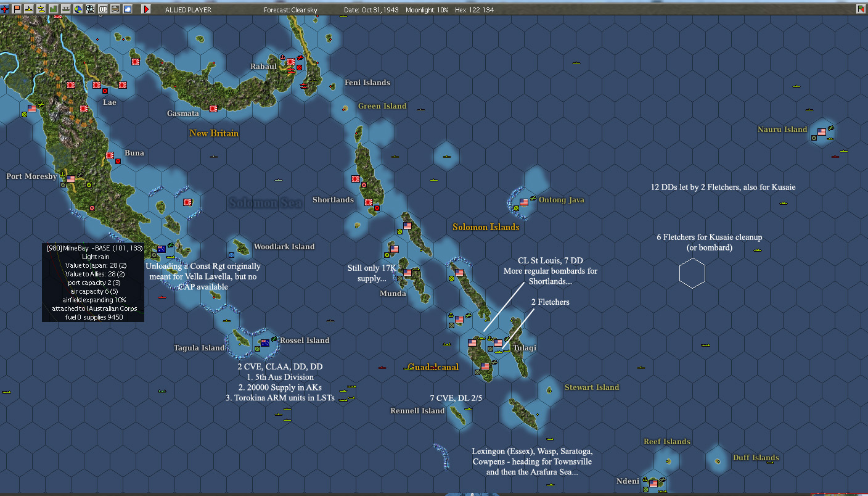This screenshot has height=496, width=868.
Task: Click the port capacity 2 (3) line
Action: 94,283
